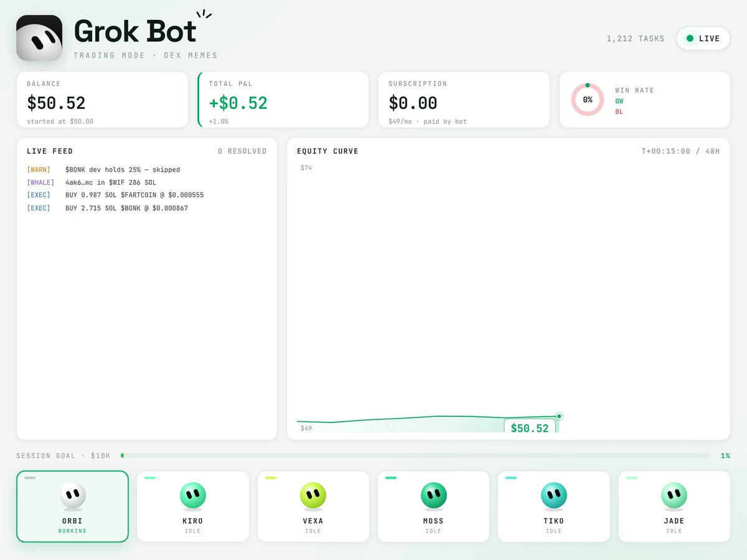Select the dark green Moss avatar
747x560 pixels.
click(x=433, y=496)
